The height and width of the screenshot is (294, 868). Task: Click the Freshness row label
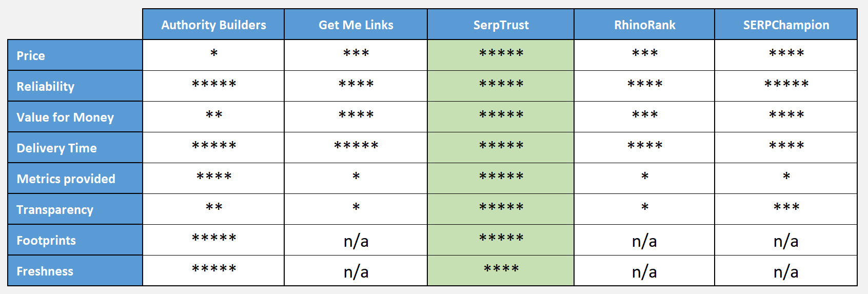click(x=75, y=271)
